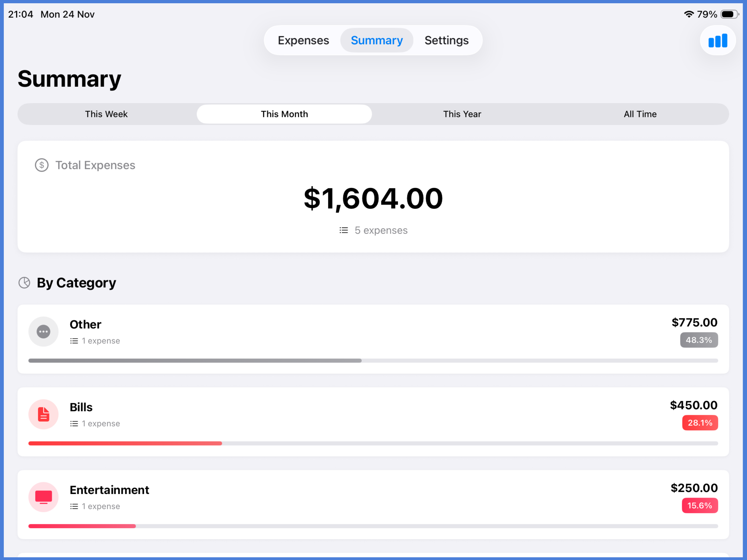
Task: Click the dollar sign Total Expenses icon
Action: pos(42,165)
